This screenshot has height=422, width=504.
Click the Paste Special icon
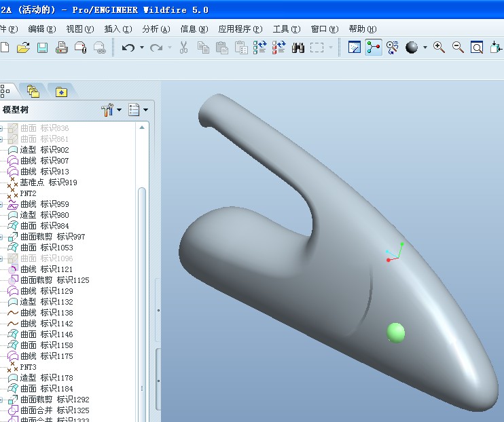click(241, 47)
